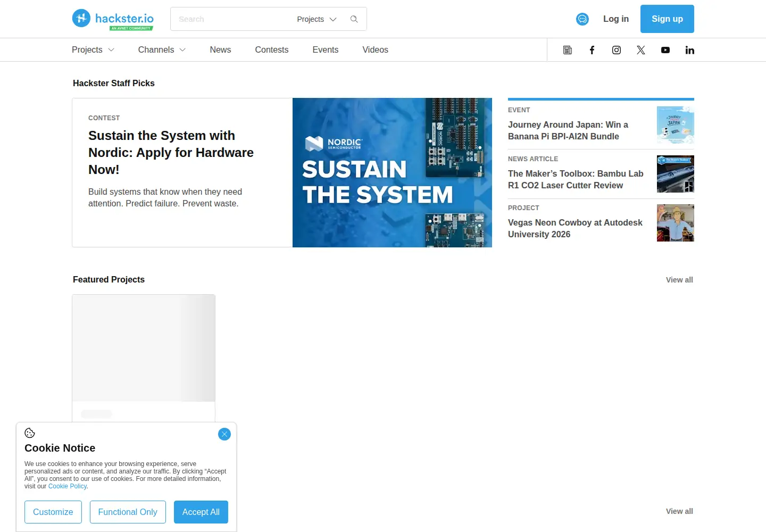766x532 pixels.
Task: Click the search magnifier icon
Action: [354, 19]
